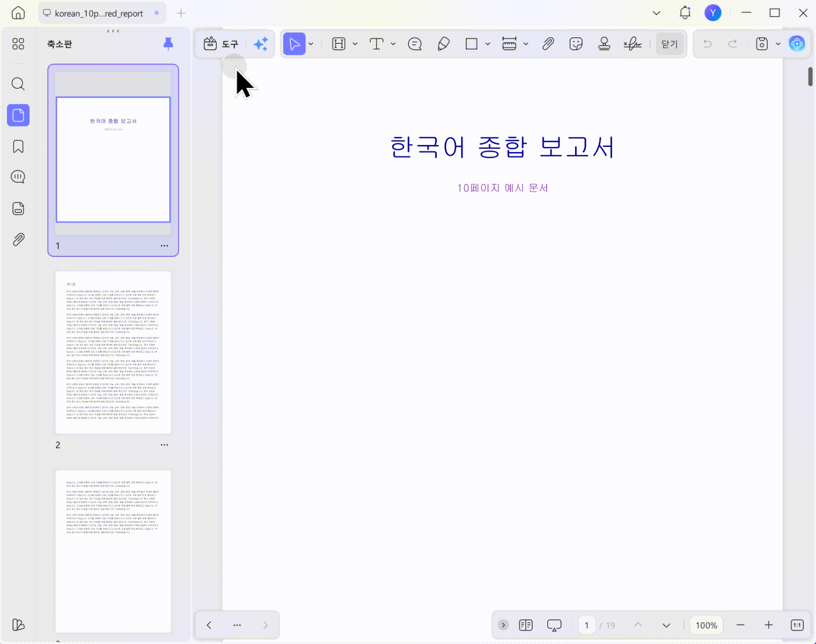Toggle the thumbnails panel icon

tap(18, 115)
